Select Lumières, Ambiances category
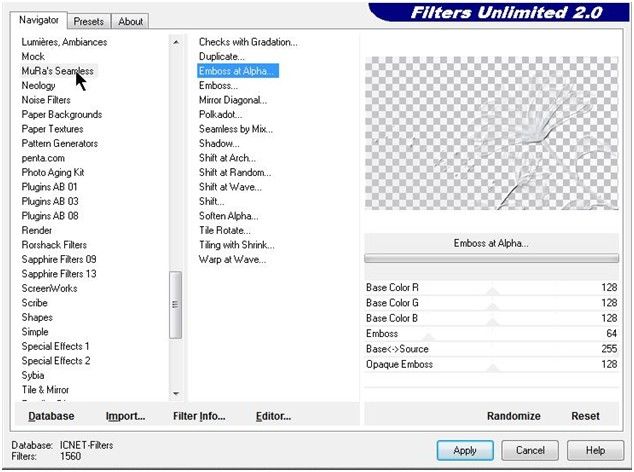Image resolution: width=634 pixels, height=472 pixels. [x=64, y=42]
